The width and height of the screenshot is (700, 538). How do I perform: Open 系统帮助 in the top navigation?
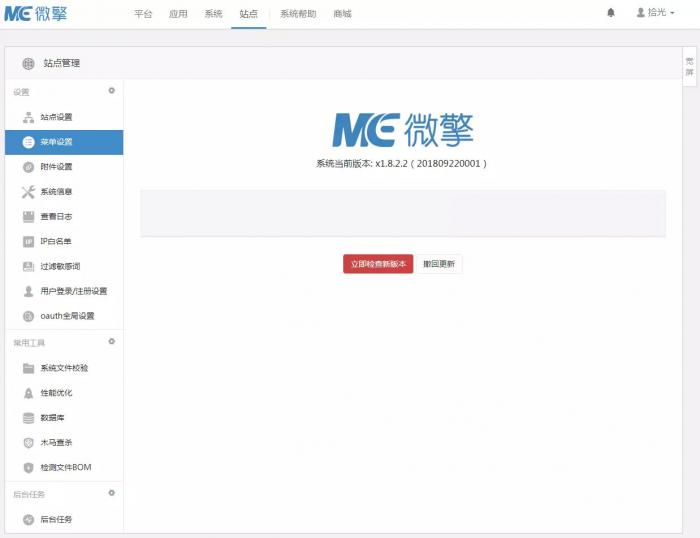click(298, 14)
